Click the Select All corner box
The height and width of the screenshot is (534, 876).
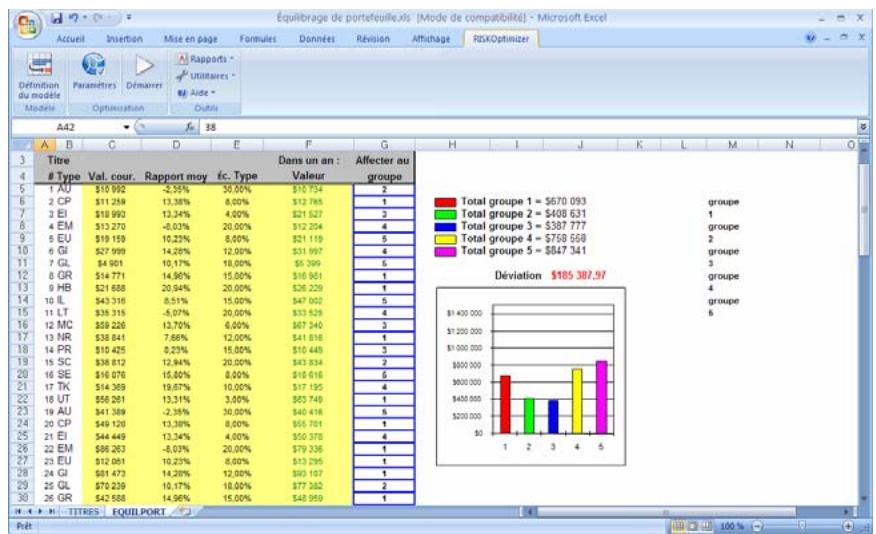22,145
